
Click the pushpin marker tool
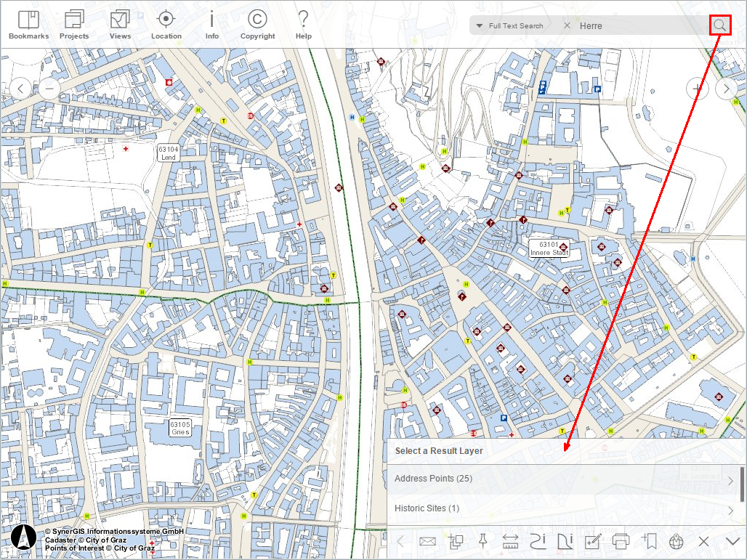[482, 541]
